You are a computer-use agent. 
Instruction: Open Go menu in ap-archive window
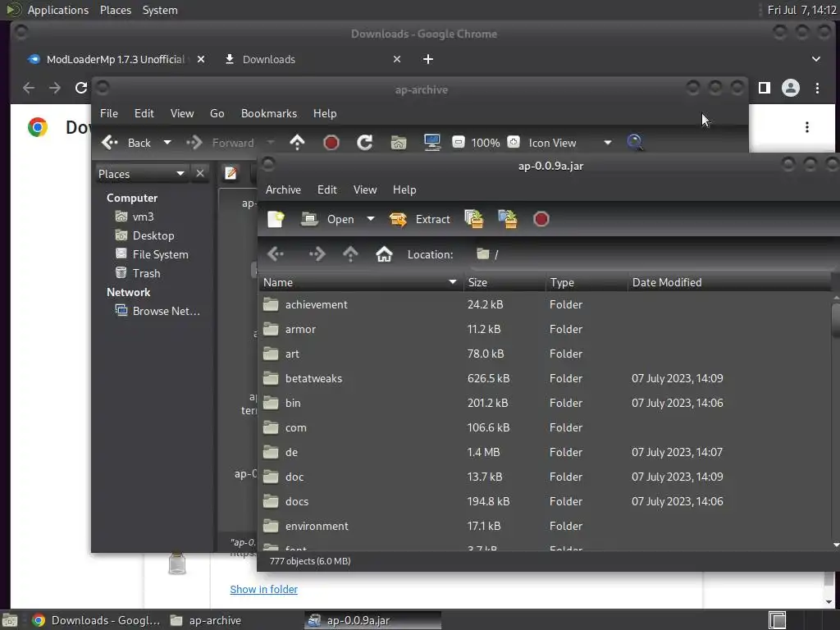[217, 113]
